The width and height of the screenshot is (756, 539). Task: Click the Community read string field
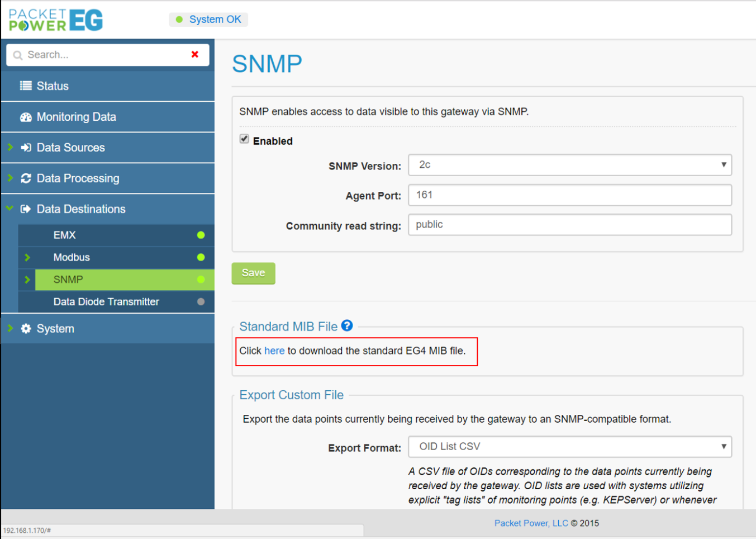[x=569, y=225]
